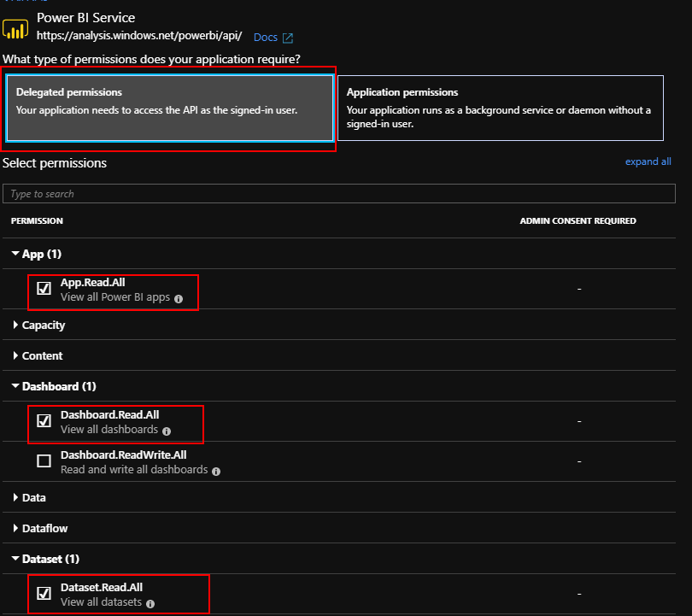Click the App.Read.All permission name
Image resolution: width=692 pixels, height=616 pixels.
(92, 283)
